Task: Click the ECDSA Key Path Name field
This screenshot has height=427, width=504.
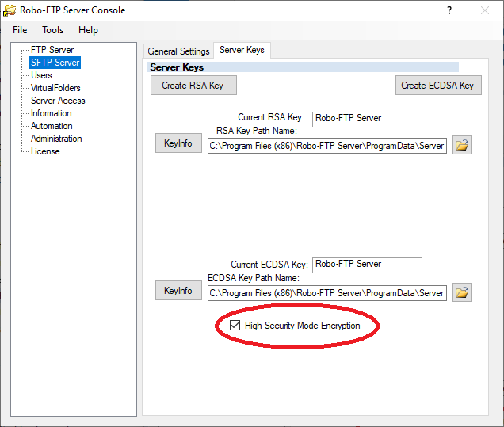Action: [x=327, y=293]
